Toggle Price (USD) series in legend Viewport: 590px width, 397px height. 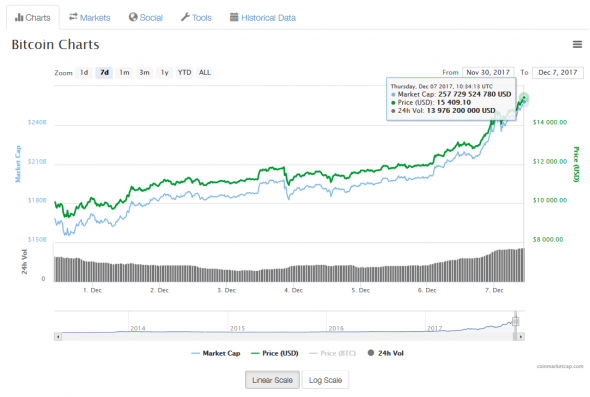(275, 353)
